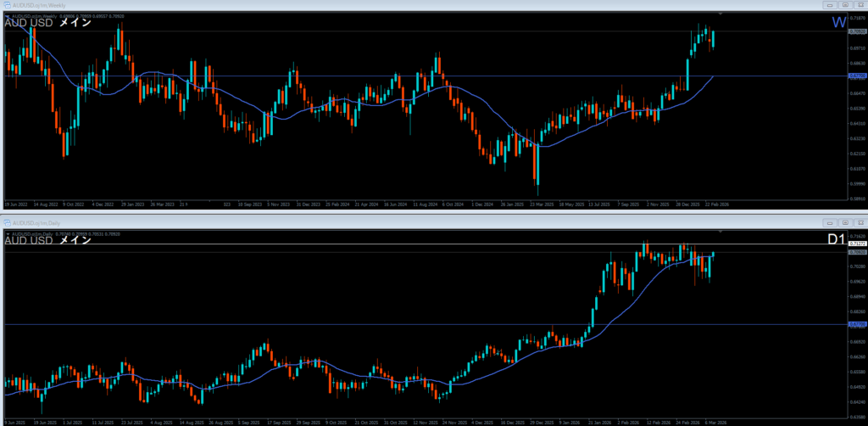This screenshot has height=426, width=868.
Task: Click the chart shift triangle on daily chart
Action: (721, 231)
